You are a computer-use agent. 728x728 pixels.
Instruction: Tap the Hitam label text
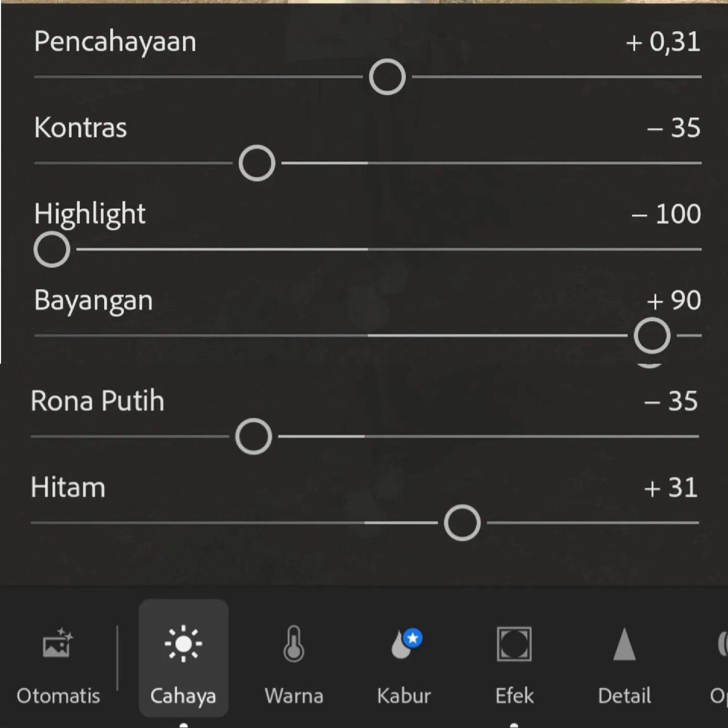coord(68,487)
